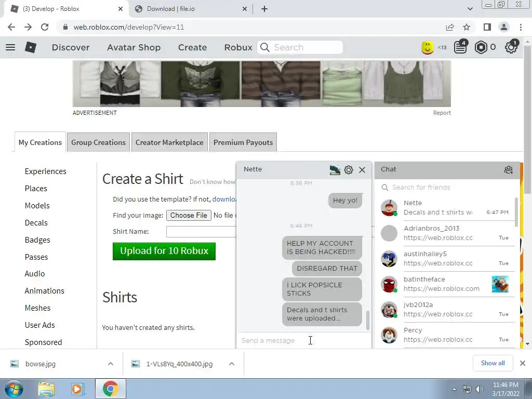Open Avatar Shop in the navbar
The width and height of the screenshot is (532, 399).
134,47
